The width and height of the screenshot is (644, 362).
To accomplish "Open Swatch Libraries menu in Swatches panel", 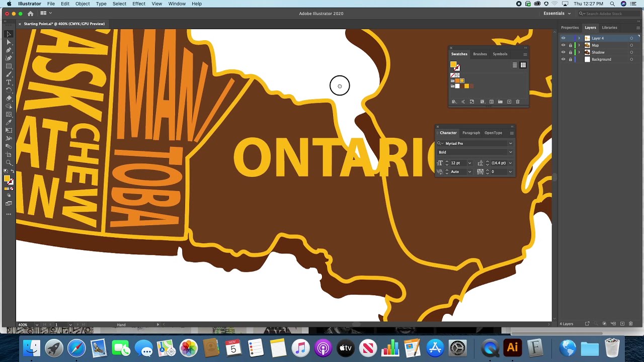I will pyautogui.click(x=454, y=102).
